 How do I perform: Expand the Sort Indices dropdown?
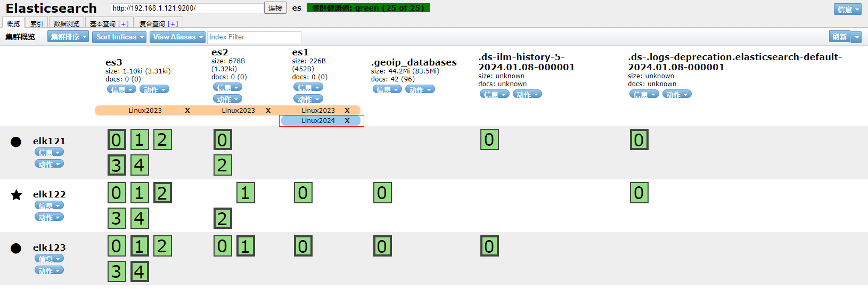point(120,37)
